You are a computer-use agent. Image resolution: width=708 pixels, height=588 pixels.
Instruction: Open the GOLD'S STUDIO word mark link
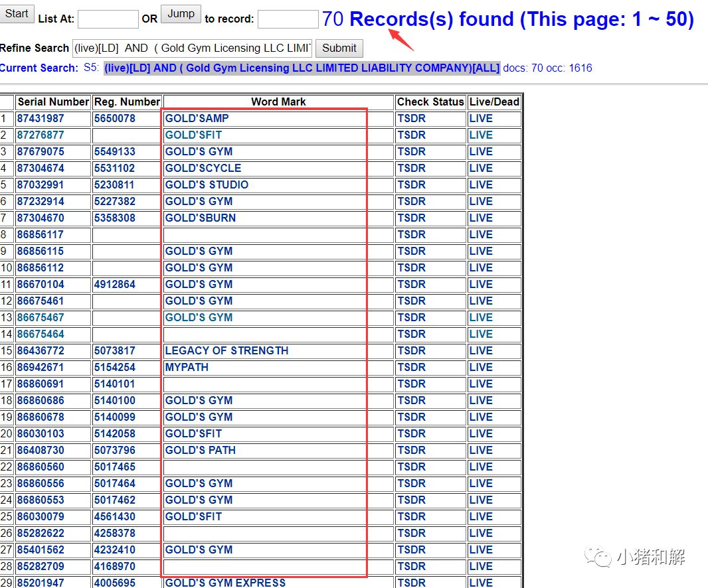point(207,185)
